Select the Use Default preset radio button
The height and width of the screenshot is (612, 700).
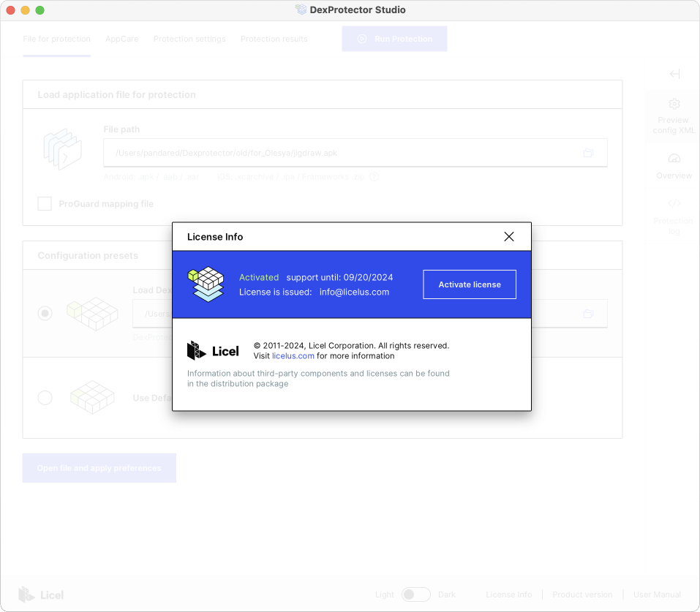(x=45, y=397)
